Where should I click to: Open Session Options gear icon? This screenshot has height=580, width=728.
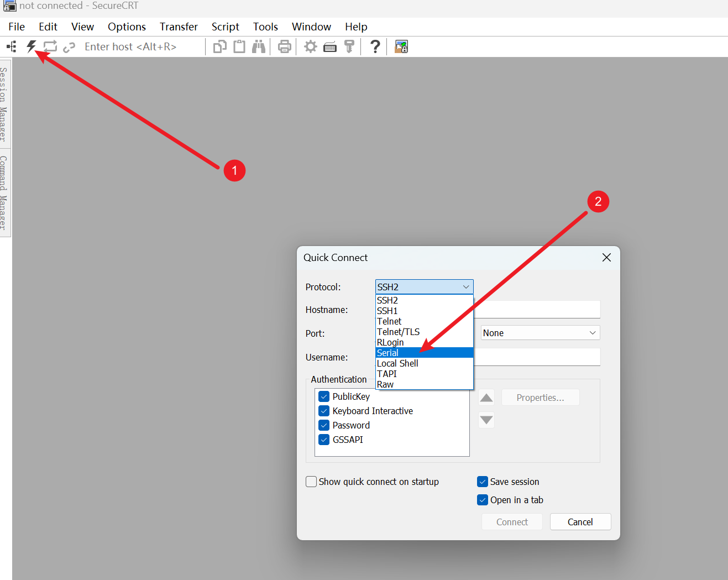point(311,47)
